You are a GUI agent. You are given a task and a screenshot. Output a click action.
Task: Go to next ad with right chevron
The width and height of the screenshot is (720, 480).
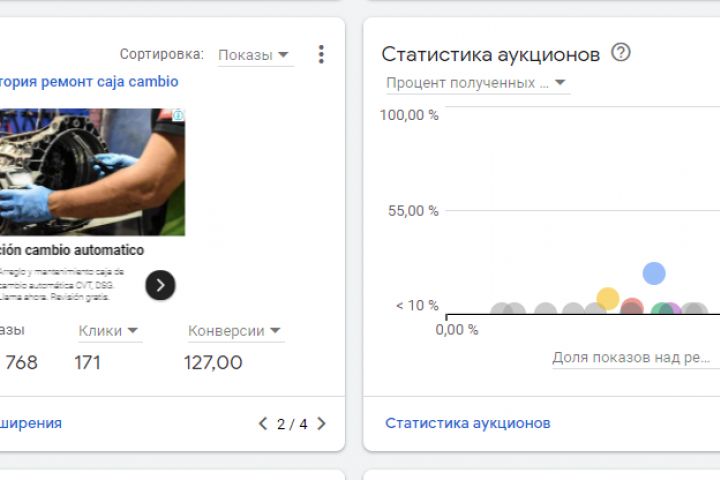pyautogui.click(x=321, y=424)
